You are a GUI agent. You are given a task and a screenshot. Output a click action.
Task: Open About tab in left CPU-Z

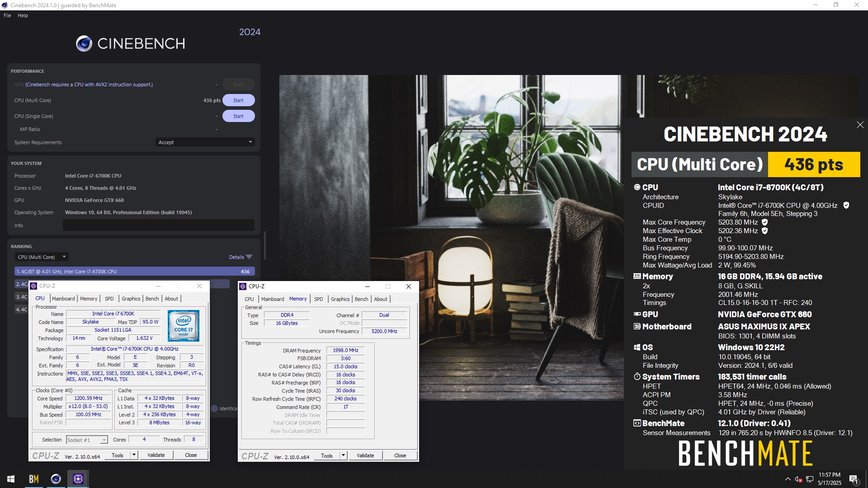click(171, 299)
